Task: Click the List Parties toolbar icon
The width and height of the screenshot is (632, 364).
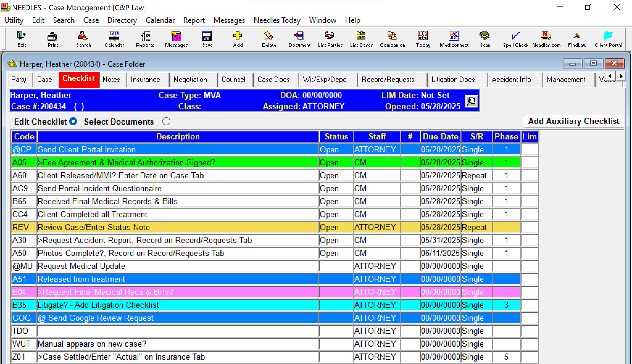Action: [330, 39]
